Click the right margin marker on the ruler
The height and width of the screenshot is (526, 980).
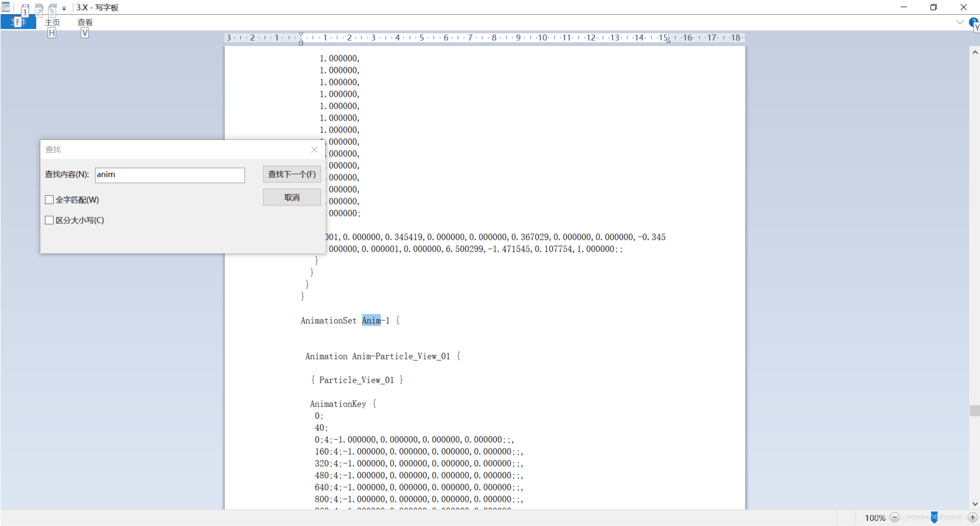point(668,40)
